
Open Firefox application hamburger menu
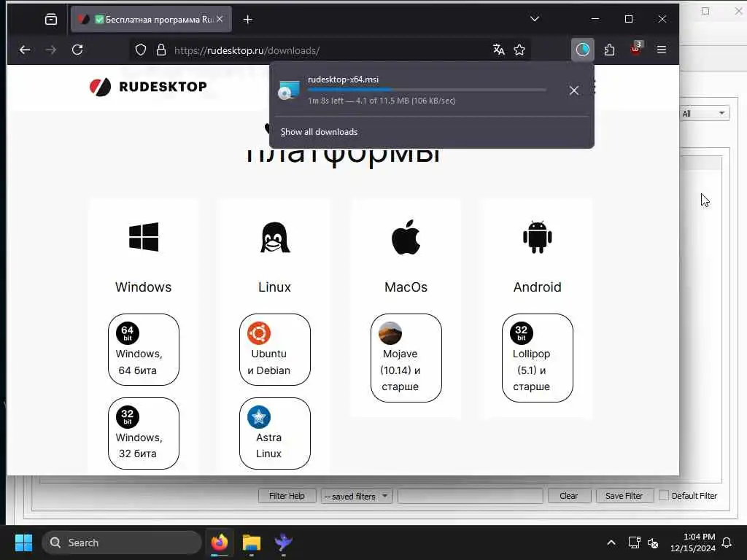[x=661, y=50]
